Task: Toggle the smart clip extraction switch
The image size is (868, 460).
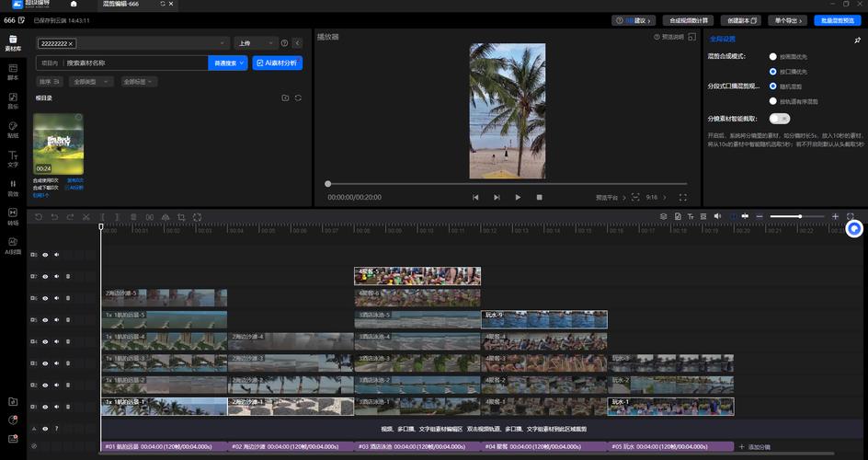Action: tap(780, 119)
